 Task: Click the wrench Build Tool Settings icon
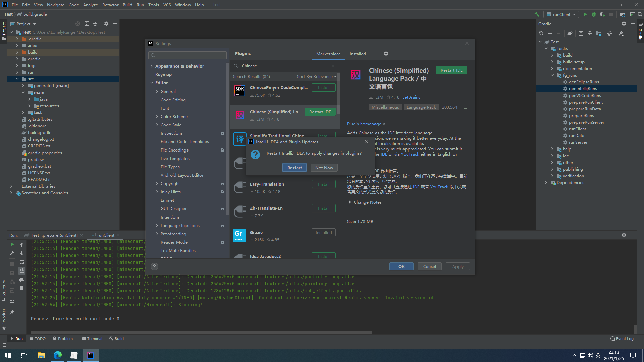(x=621, y=33)
